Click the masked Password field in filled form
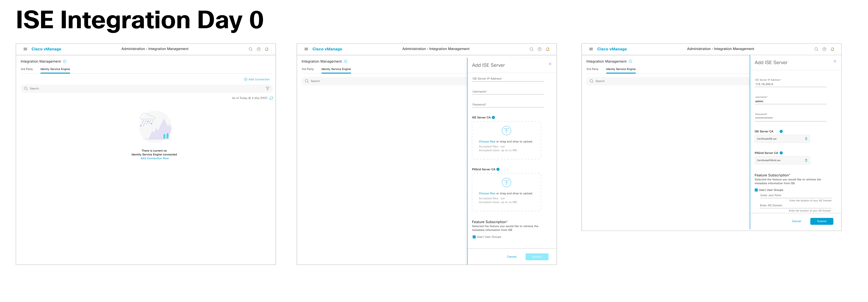868x302 pixels. [x=790, y=117]
